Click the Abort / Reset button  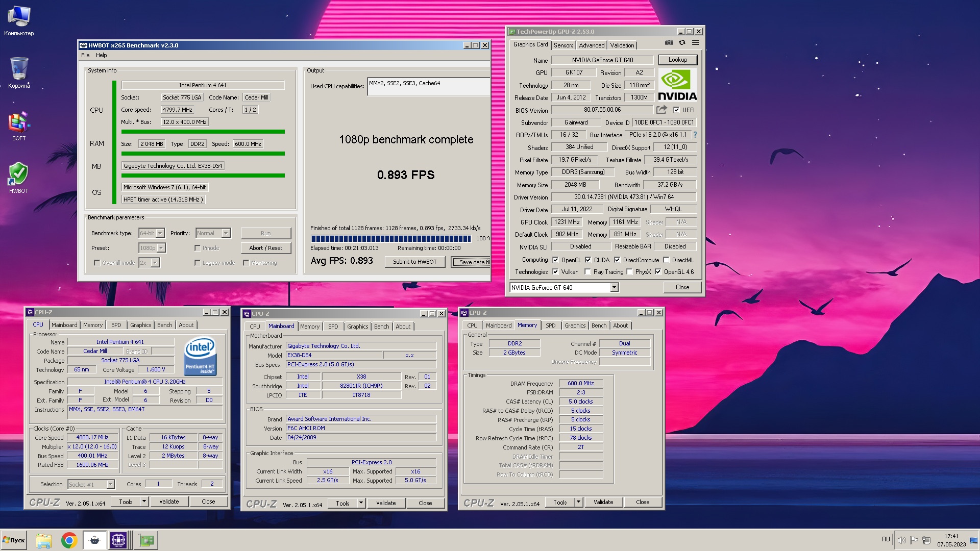[265, 248]
